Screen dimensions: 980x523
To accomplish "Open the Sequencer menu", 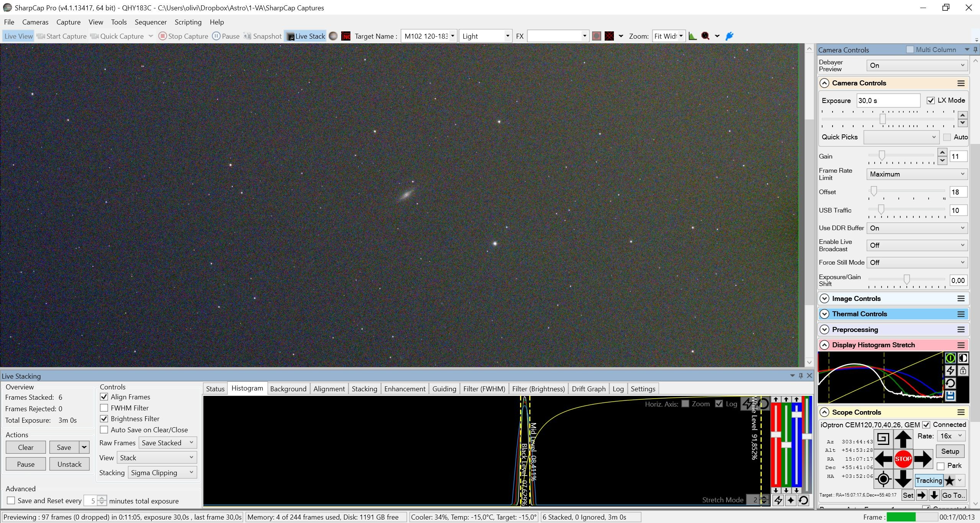I will coord(151,22).
